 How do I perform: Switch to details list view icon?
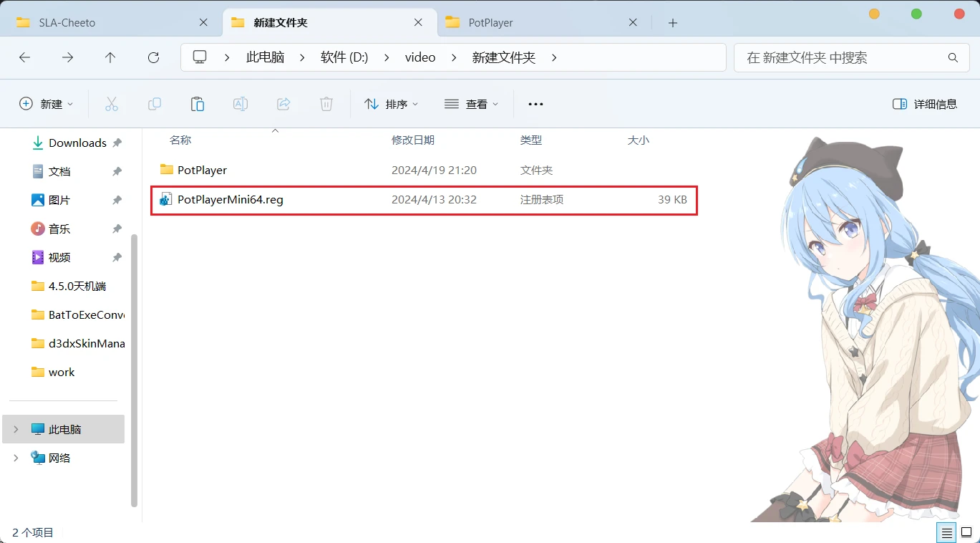pos(947,532)
